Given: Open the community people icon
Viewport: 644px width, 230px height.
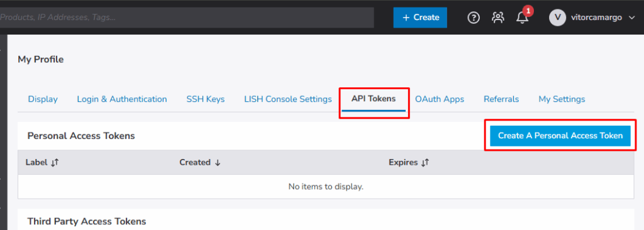Looking at the screenshot, I should click(x=498, y=18).
